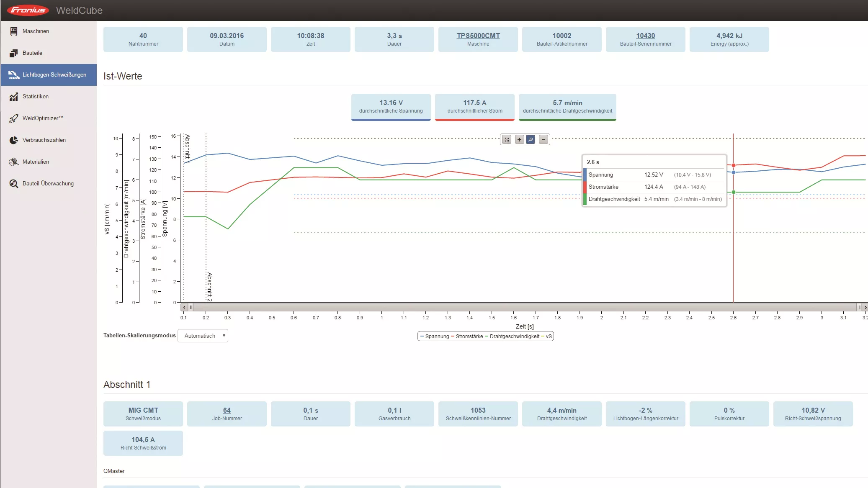Screen dimensions: 868x488
Task: Click the Nahtnummer 40 card
Action: click(143, 39)
